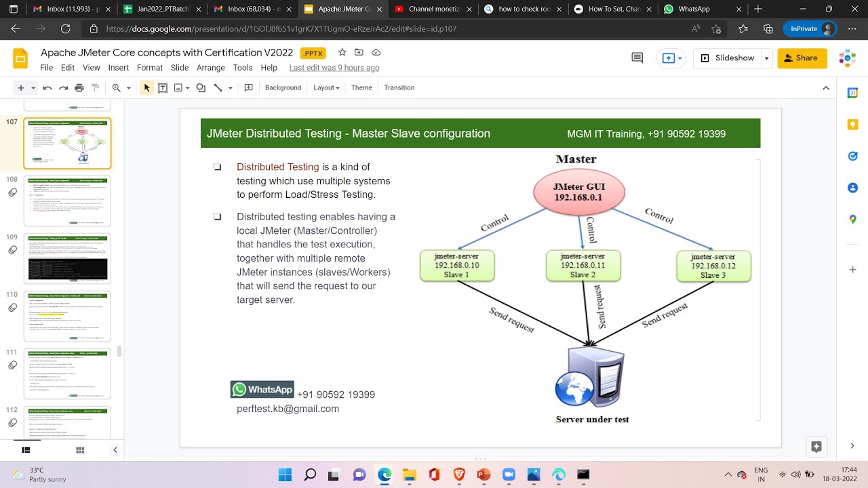
Task: Open the last edit was 9 hours ago link
Action: tap(334, 68)
